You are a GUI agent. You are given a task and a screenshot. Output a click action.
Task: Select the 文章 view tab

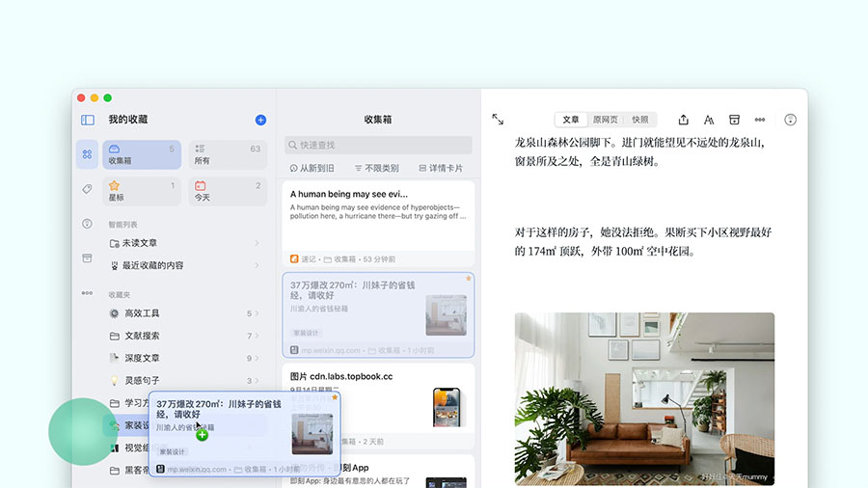click(x=571, y=120)
